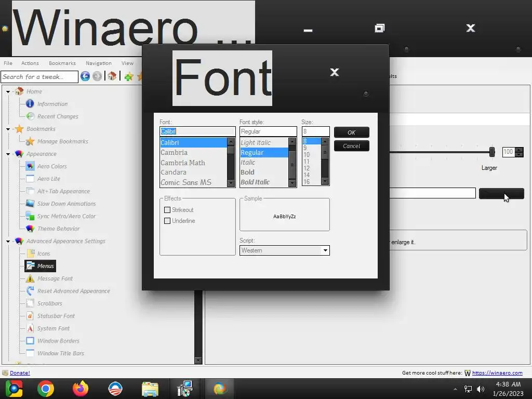The height and width of the screenshot is (399, 532).
Task: Select Comic Sans MS font
Action: coord(186,182)
